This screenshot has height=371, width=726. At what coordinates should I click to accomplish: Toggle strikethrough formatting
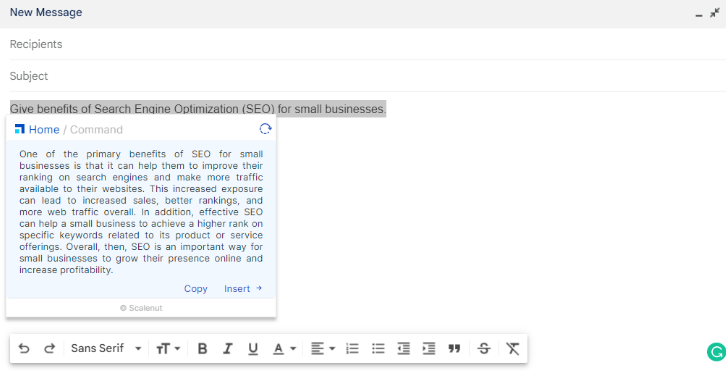point(484,348)
